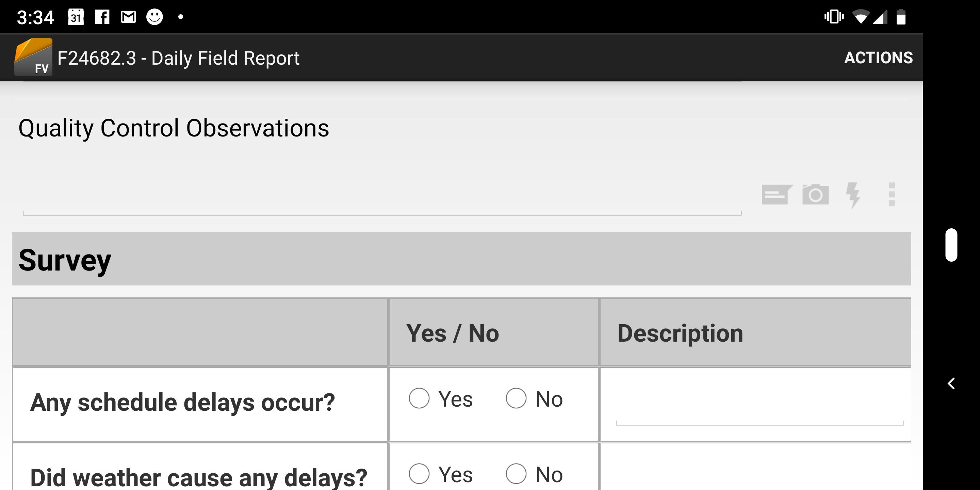Tap the comment note icon
Viewport: 980px width, 490px height.
[776, 195]
